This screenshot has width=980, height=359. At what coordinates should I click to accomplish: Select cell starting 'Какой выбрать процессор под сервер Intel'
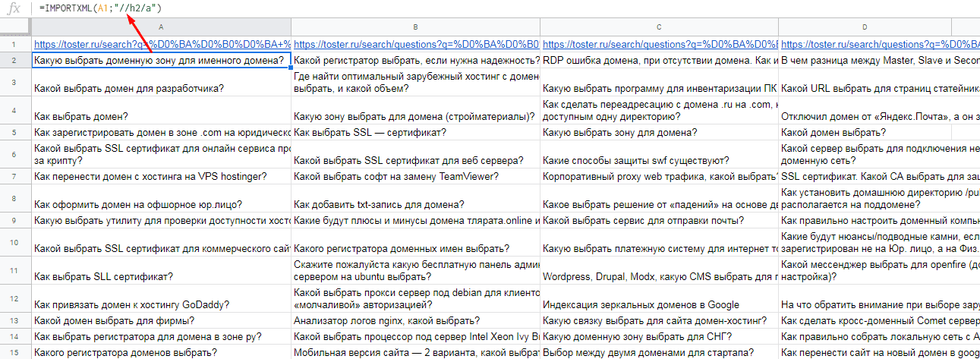tap(416, 336)
